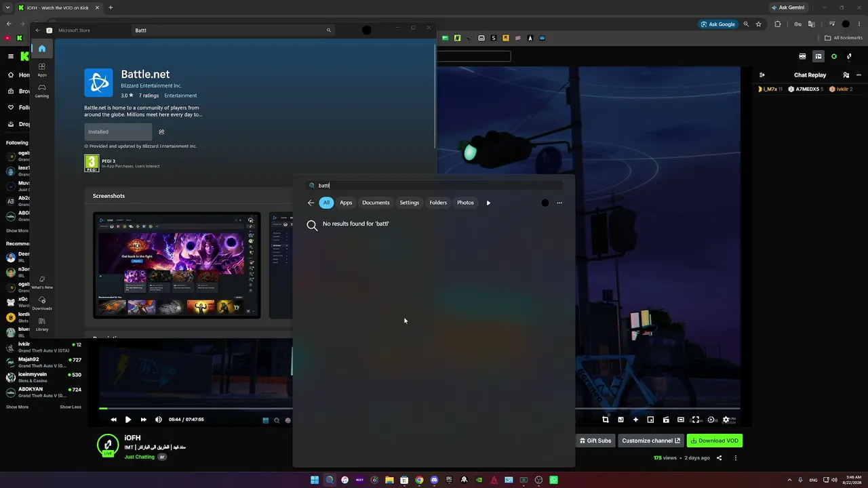Open Gaming section in Microsoft Store
868x488 pixels.
click(x=42, y=90)
